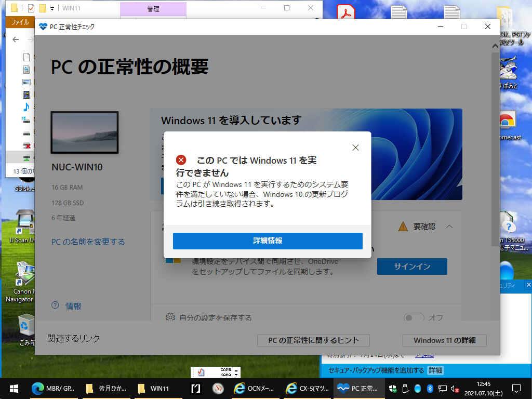Open the Bluetooth tray icon
532x399 pixels.
(x=430, y=389)
